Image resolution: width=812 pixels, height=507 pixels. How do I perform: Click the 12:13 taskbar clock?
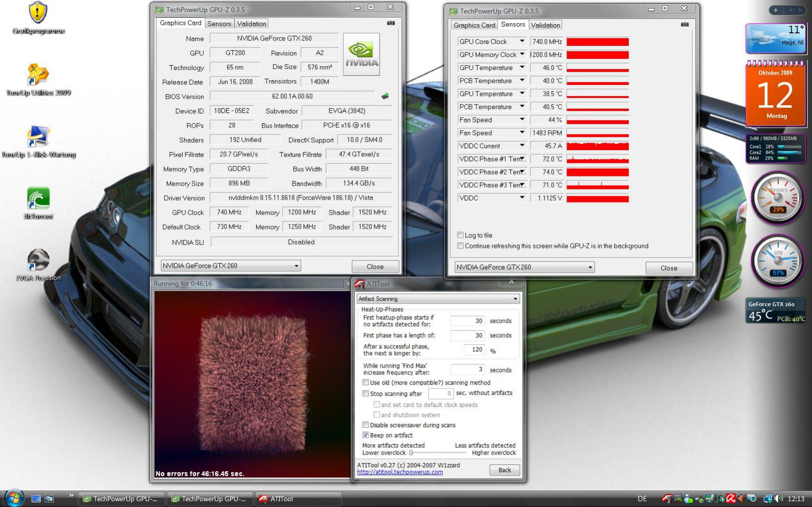pyautogui.click(x=796, y=499)
